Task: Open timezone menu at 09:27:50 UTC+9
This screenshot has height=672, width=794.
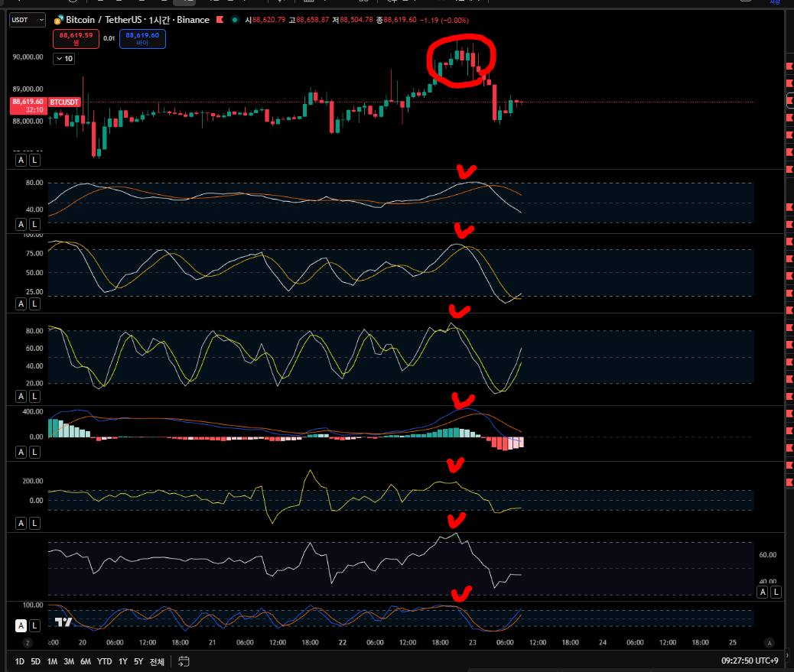Action: pos(750,661)
